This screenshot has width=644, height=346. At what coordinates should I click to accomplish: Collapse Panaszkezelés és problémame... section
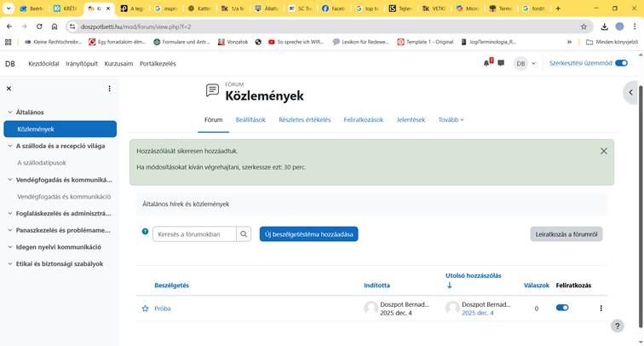10,230
